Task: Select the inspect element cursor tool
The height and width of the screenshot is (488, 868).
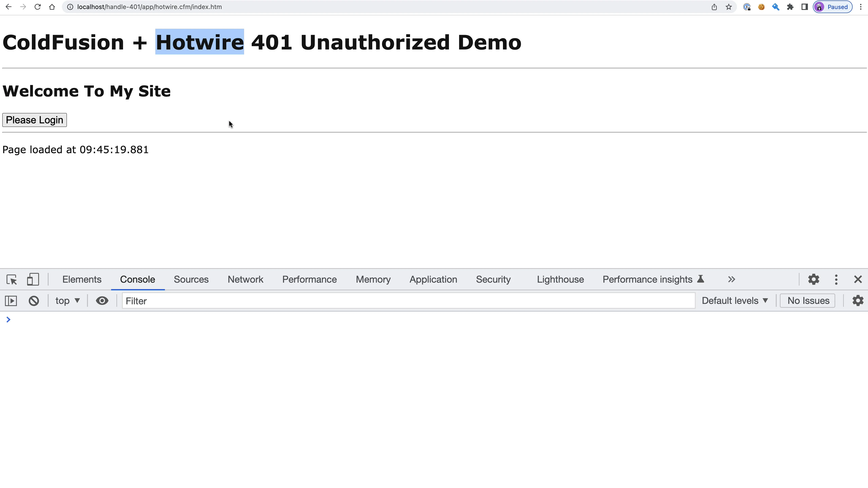Action: tap(12, 279)
